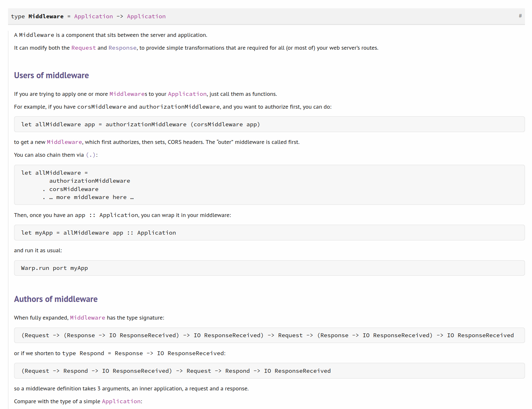Click the '… more middleware here …' line

coord(88,197)
